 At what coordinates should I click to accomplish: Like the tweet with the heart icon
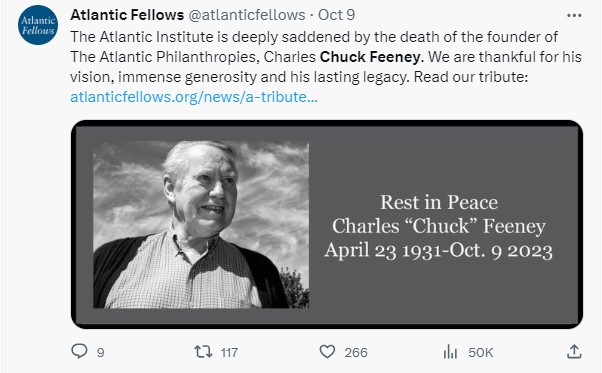click(327, 352)
